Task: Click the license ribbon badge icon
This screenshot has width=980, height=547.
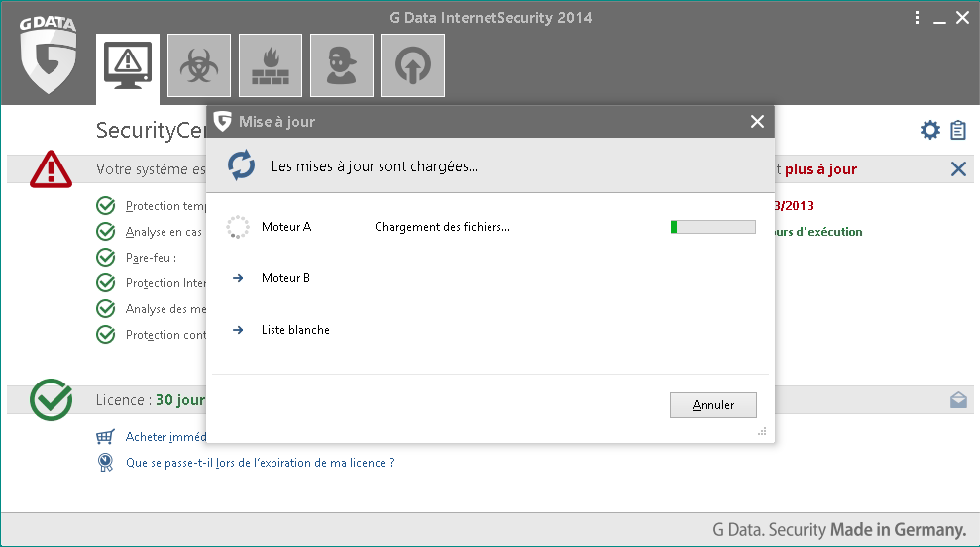Action: (x=105, y=463)
